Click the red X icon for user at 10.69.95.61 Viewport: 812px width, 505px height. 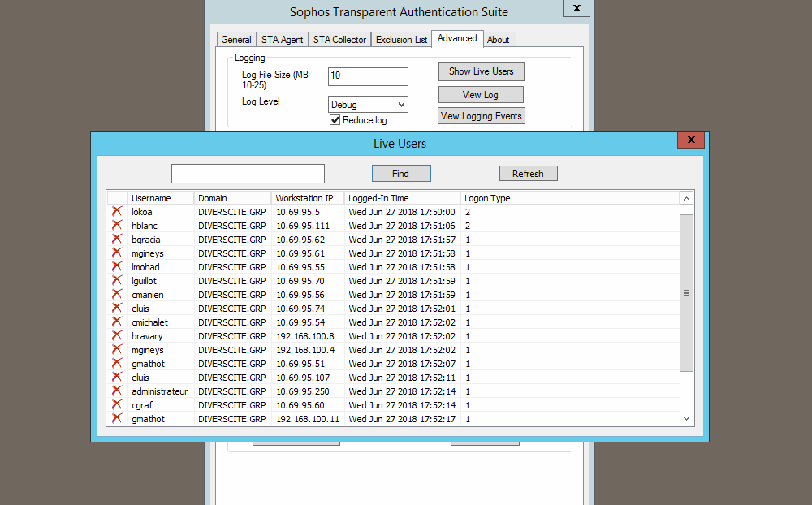117,252
